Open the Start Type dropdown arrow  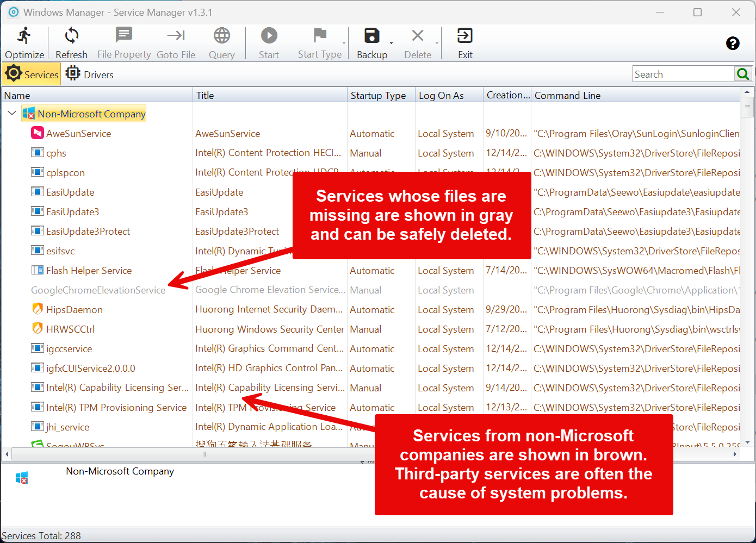[x=344, y=43]
